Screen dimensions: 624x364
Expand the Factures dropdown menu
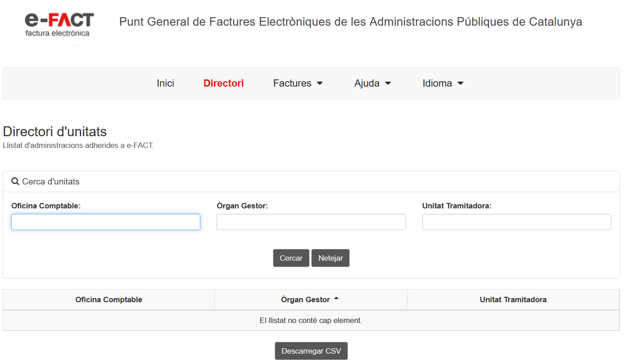298,83
